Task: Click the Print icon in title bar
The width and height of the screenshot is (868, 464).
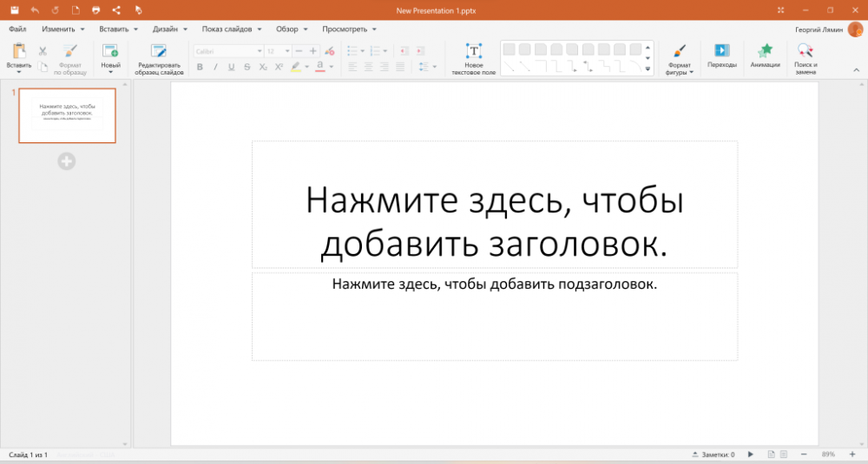Action: [x=95, y=10]
